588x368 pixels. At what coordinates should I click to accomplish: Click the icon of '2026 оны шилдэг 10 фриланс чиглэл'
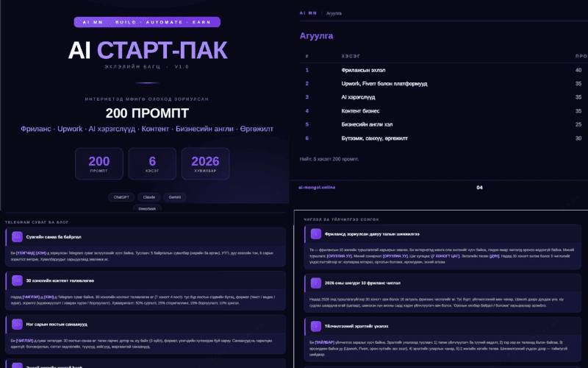[316, 283]
